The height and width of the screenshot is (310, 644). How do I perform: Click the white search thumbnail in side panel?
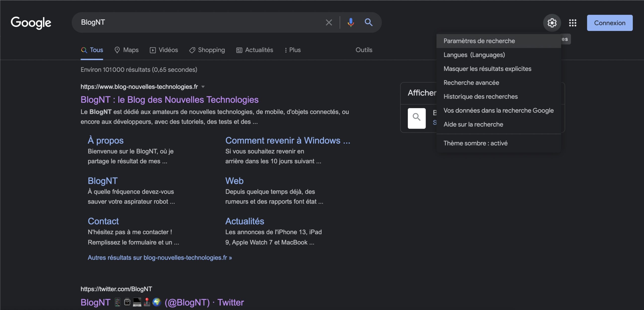417,118
